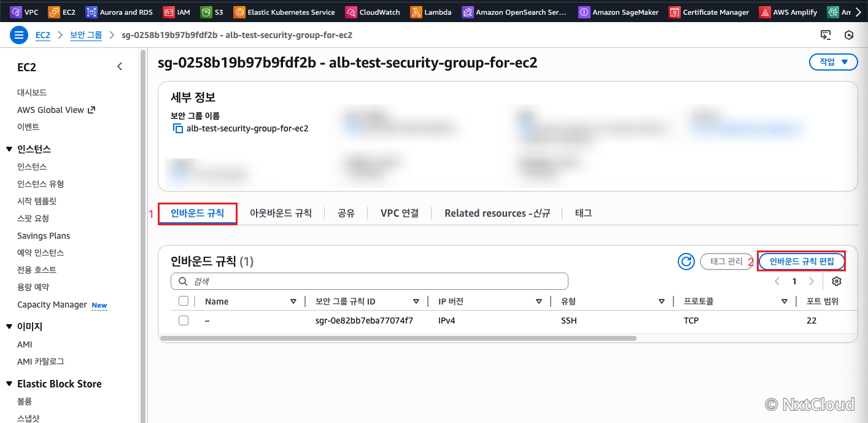Click the sidebar vertical scrollbar

[144, 236]
